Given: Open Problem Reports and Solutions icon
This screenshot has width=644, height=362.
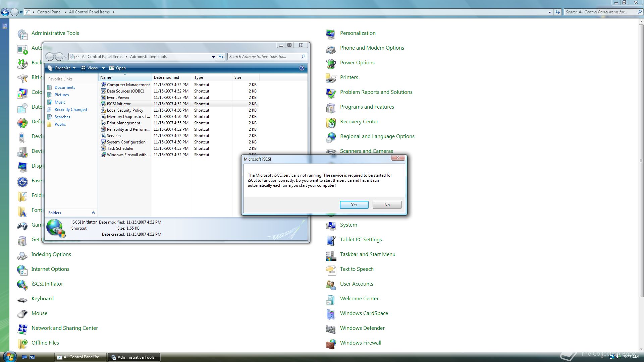Looking at the screenshot, I should (331, 93).
